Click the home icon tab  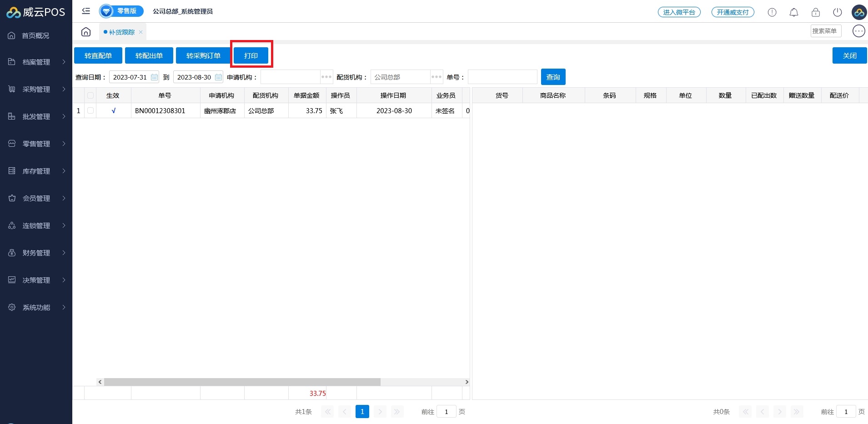pyautogui.click(x=86, y=32)
